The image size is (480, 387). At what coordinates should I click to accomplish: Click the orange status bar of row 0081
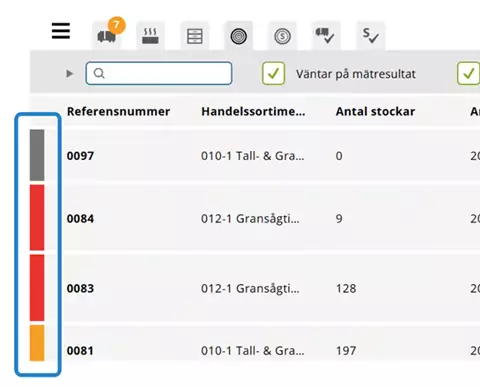tap(37, 343)
